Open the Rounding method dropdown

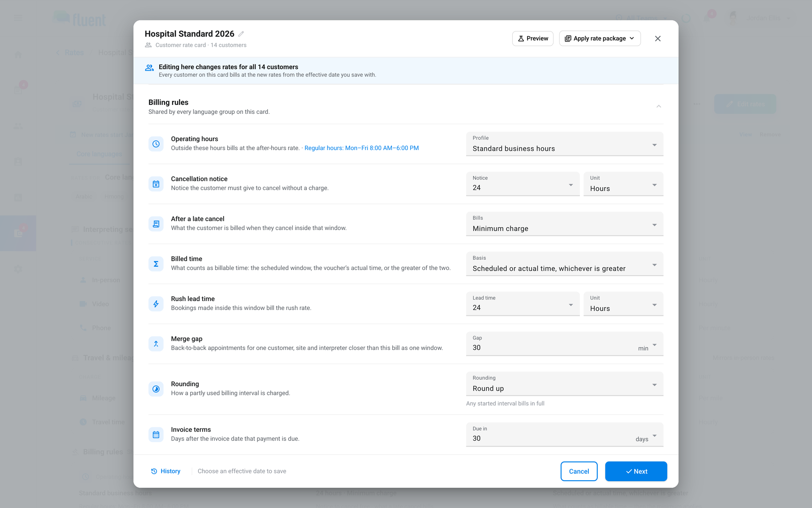click(565, 384)
